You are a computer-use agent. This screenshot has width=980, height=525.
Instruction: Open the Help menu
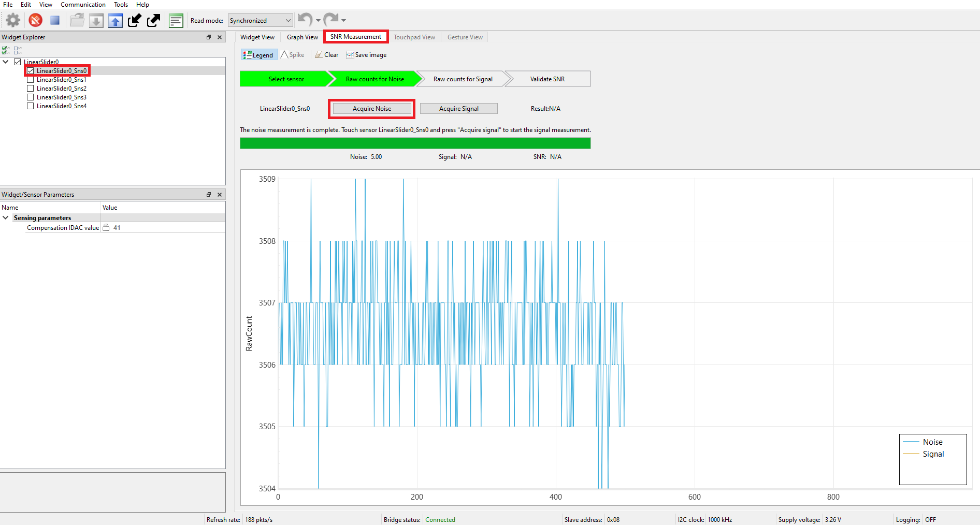click(x=142, y=5)
